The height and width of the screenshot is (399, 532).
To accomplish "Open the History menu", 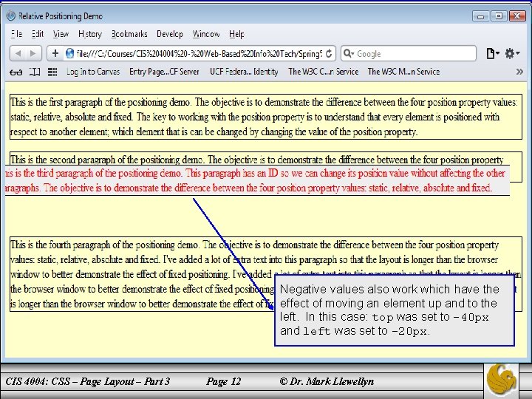I will 90,34.
